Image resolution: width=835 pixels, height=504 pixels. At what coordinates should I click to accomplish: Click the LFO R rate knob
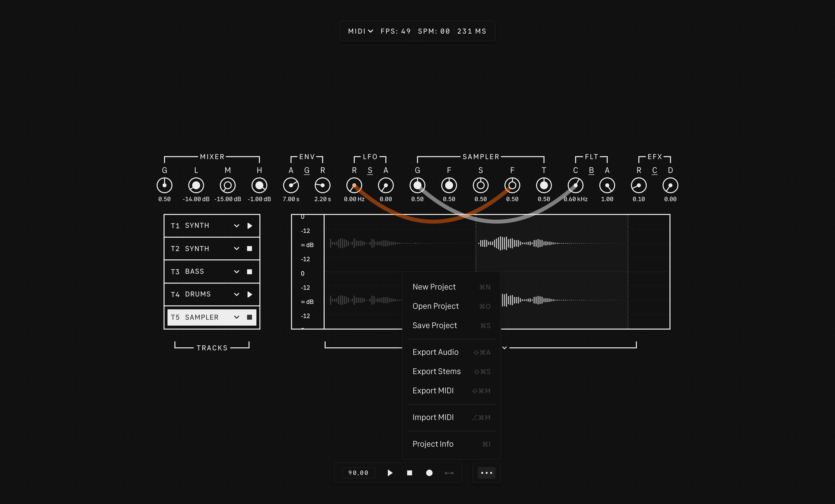tap(354, 185)
